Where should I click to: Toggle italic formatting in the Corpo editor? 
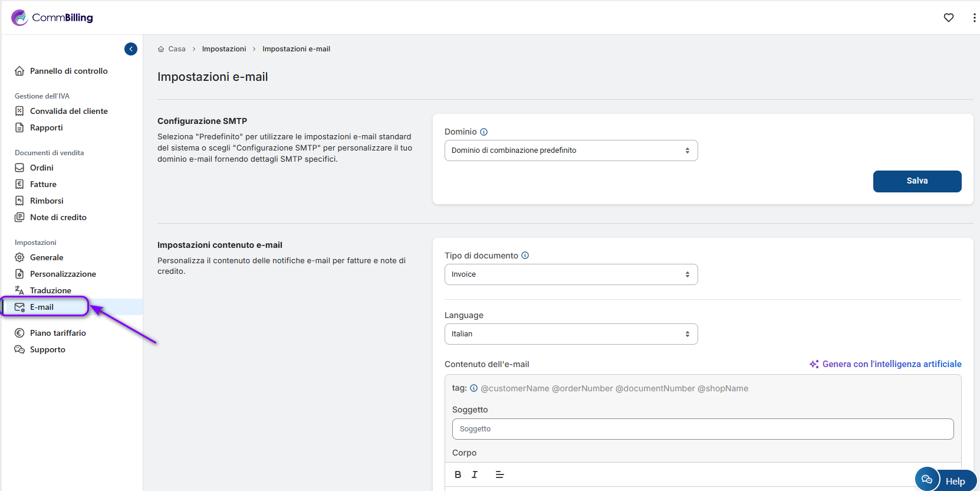tap(475, 474)
